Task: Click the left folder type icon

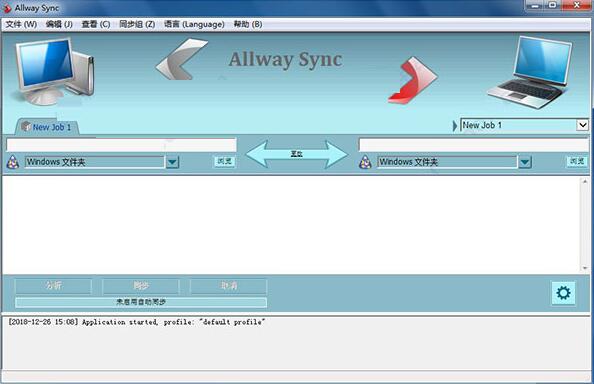Action: [x=13, y=162]
